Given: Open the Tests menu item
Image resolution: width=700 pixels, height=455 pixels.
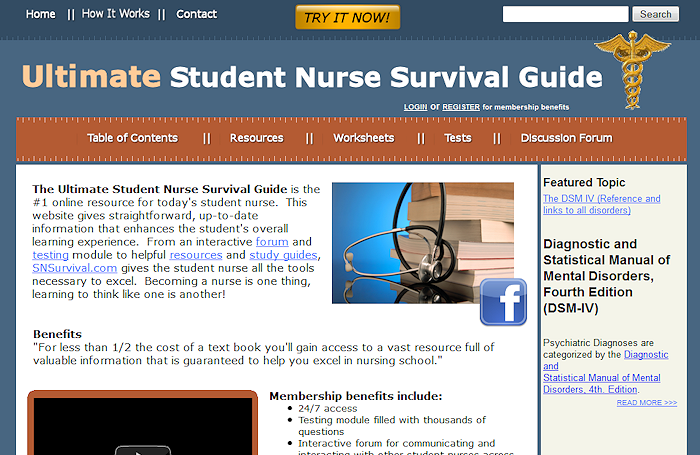Looking at the screenshot, I should point(458,138).
